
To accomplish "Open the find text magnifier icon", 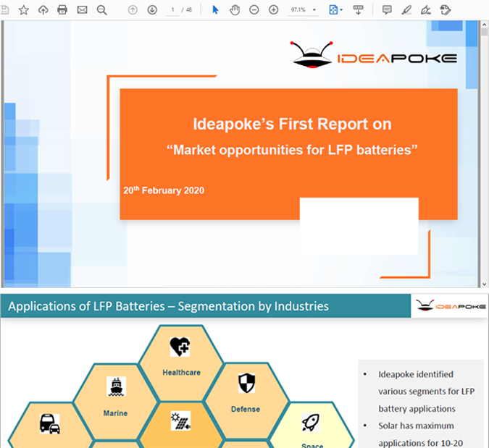I will coord(101,10).
